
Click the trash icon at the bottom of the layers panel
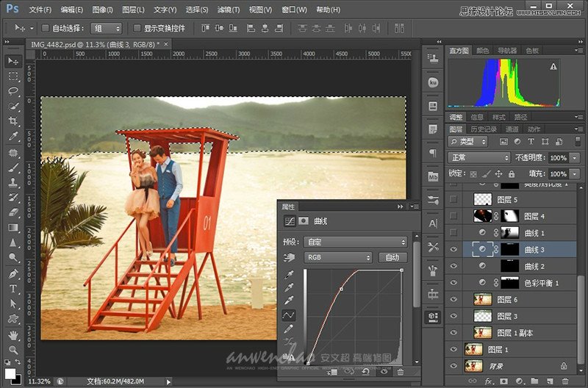[x=564, y=381]
